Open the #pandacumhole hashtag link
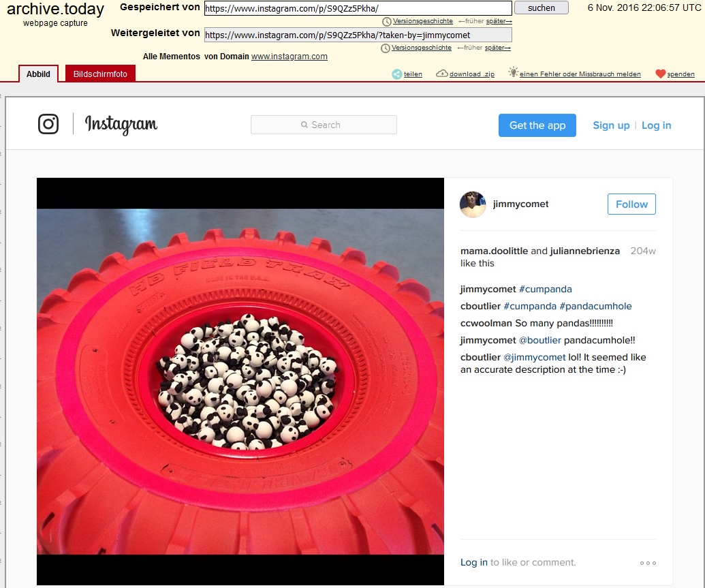The image size is (705, 588). click(x=595, y=307)
